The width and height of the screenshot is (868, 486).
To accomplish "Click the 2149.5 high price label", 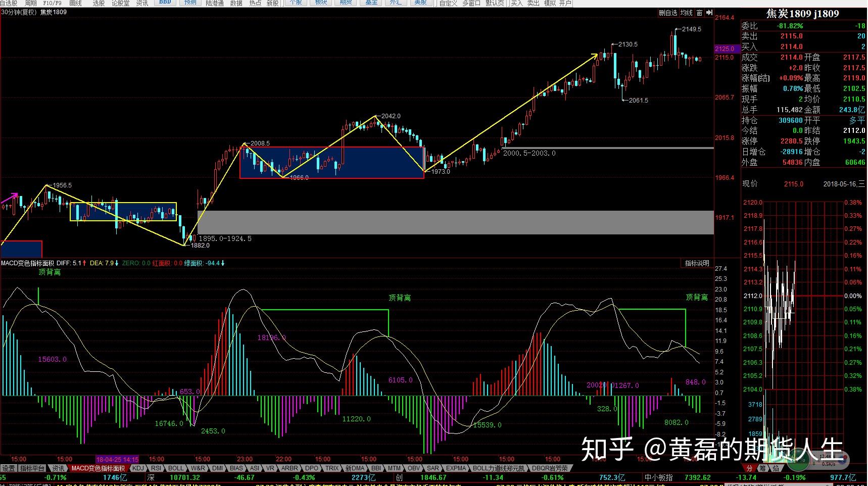I will (x=692, y=29).
